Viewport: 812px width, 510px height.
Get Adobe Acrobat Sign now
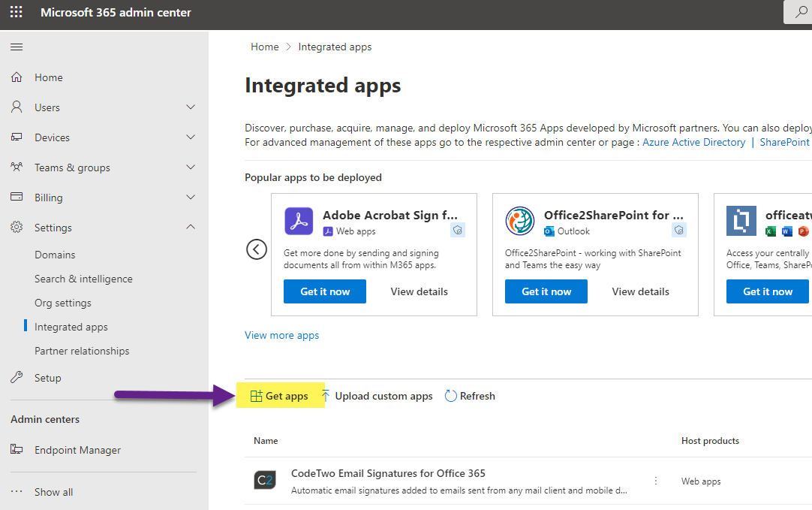tap(325, 291)
